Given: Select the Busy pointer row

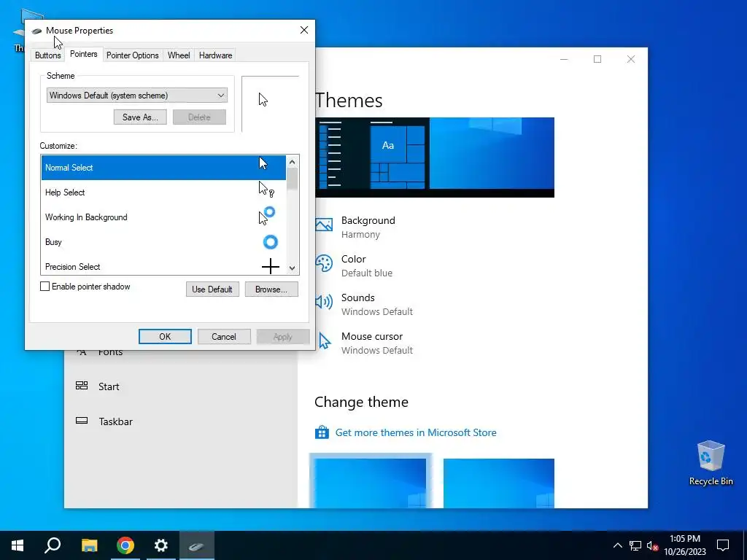Looking at the screenshot, I should (163, 242).
